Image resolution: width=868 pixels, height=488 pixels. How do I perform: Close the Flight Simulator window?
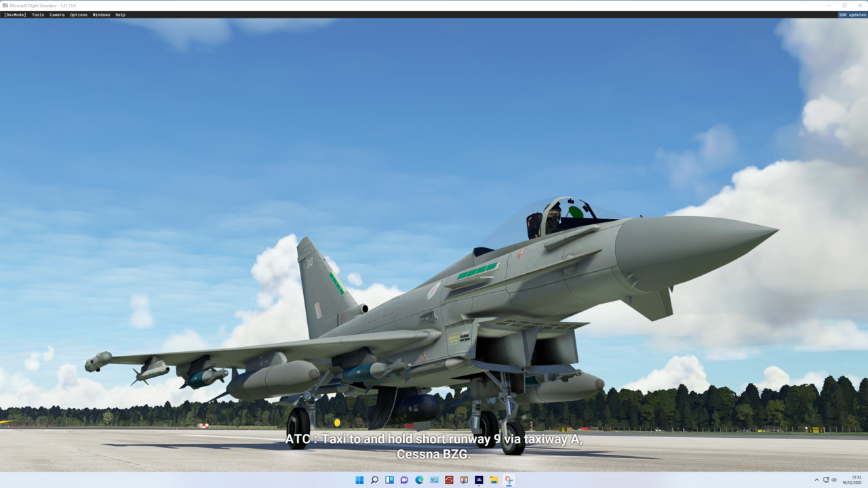[x=860, y=5]
